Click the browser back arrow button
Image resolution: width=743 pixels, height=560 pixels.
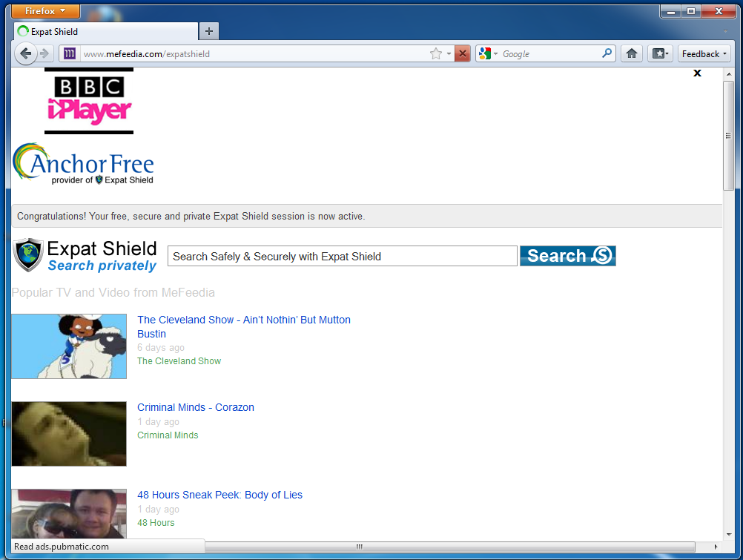[25, 53]
